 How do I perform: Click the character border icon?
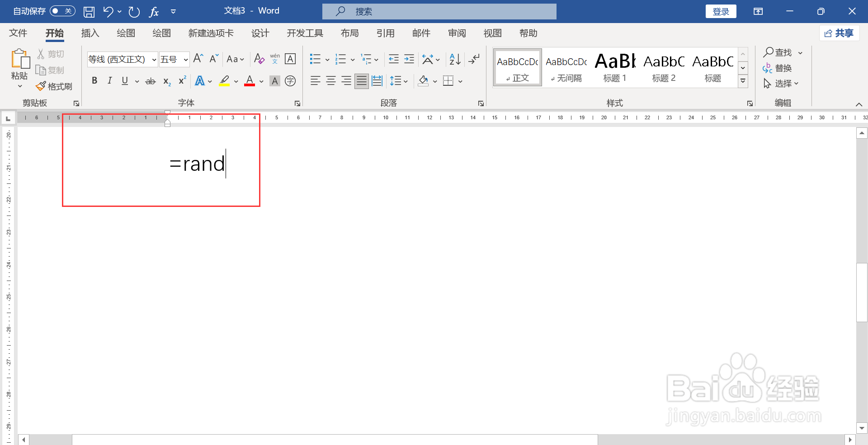[290, 59]
